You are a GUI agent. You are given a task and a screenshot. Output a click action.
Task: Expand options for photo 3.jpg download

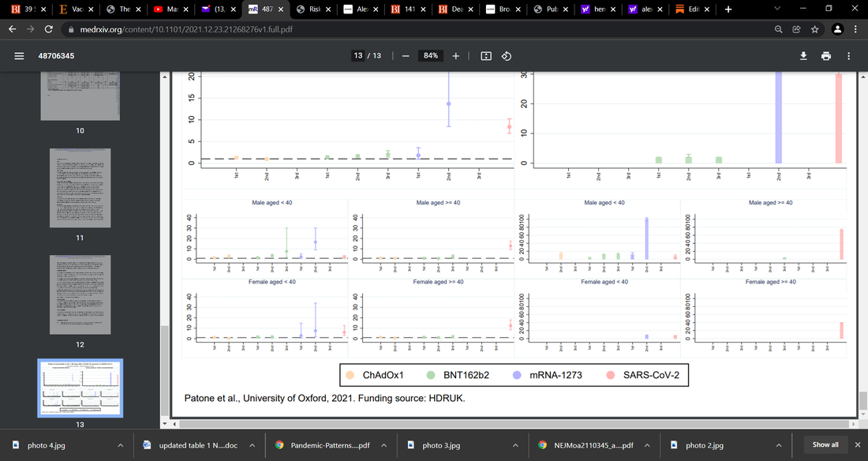tap(515, 445)
